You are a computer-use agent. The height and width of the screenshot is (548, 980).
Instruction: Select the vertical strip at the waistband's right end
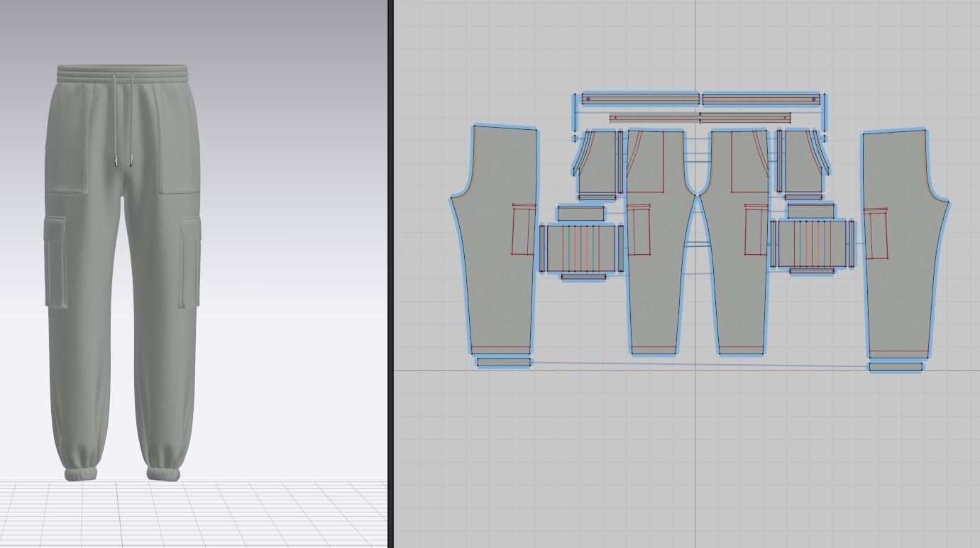coord(825,111)
